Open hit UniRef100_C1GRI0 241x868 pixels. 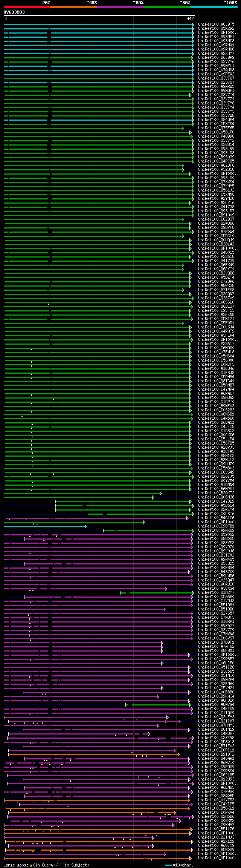click(216, 402)
